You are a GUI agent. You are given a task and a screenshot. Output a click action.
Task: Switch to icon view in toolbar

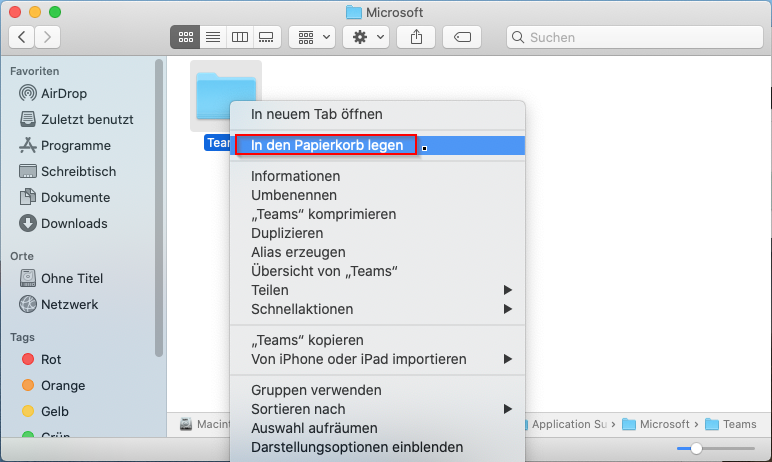185,37
